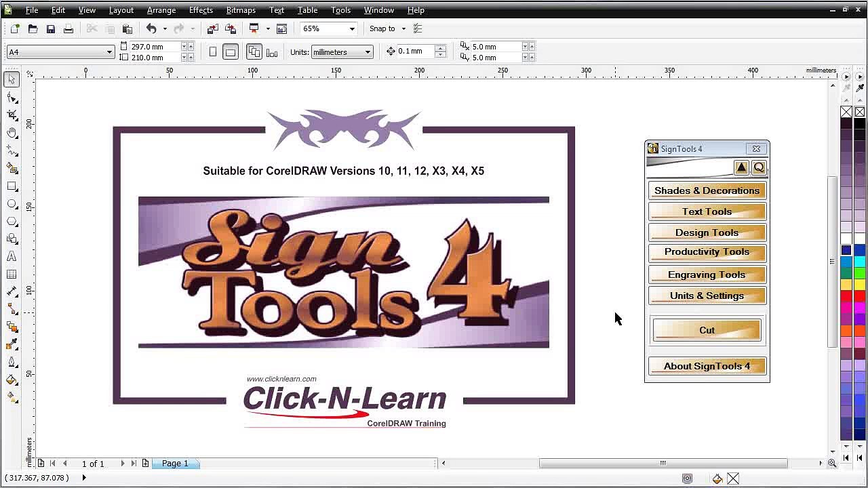Open the Effects menu
The width and height of the screenshot is (868, 488).
click(201, 10)
